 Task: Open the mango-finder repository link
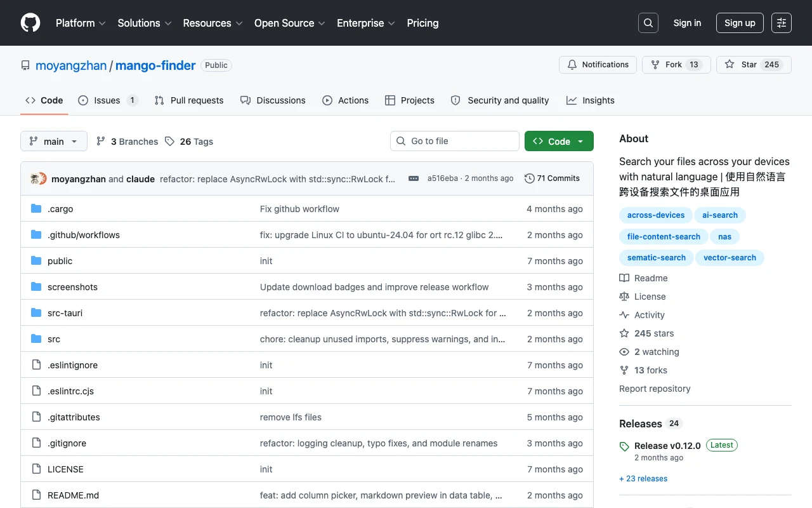click(155, 65)
